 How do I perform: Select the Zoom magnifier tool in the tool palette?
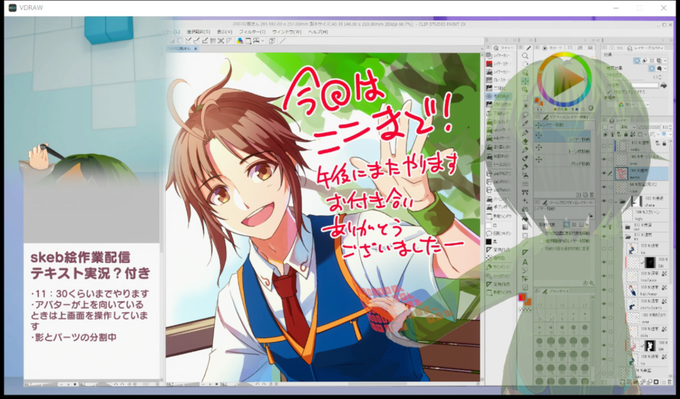click(x=525, y=56)
